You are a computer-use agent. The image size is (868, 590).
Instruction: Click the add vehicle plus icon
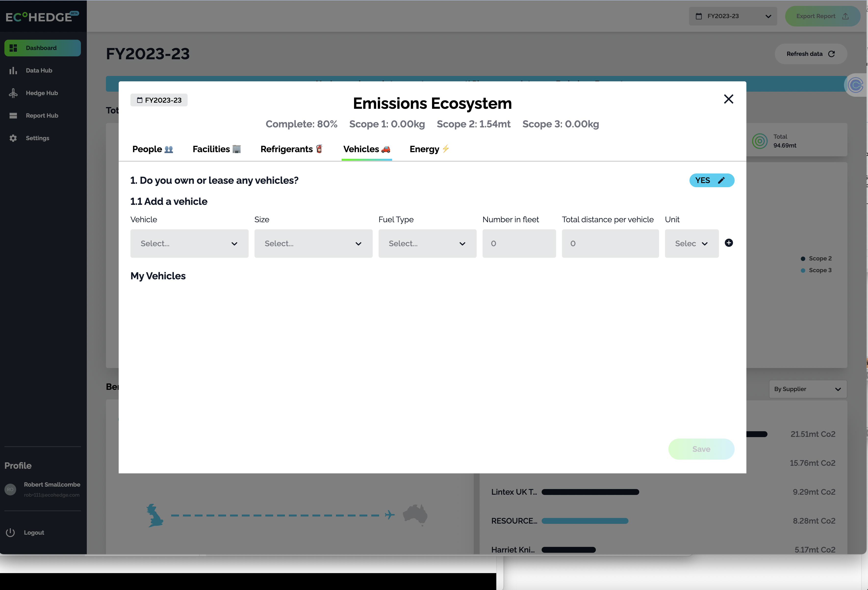click(729, 243)
